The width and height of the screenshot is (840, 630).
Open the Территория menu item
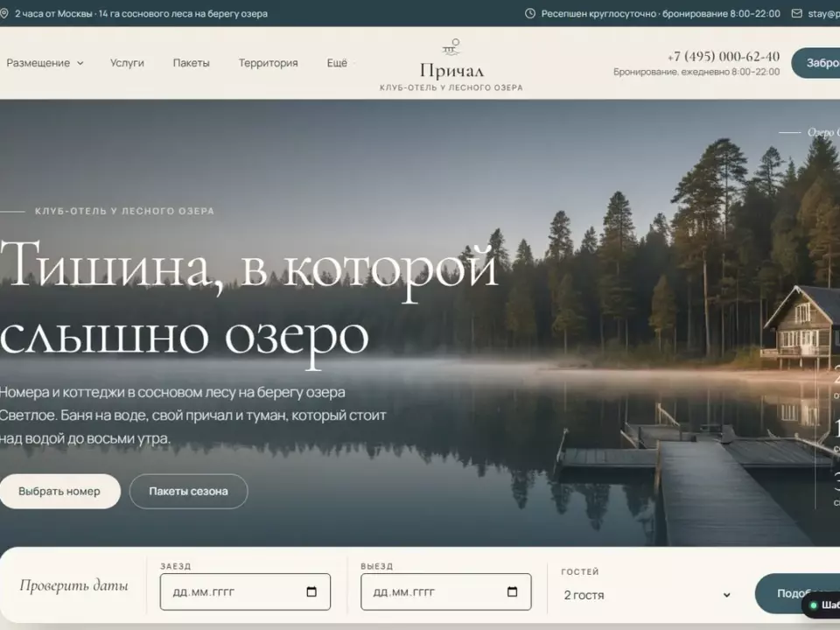268,63
